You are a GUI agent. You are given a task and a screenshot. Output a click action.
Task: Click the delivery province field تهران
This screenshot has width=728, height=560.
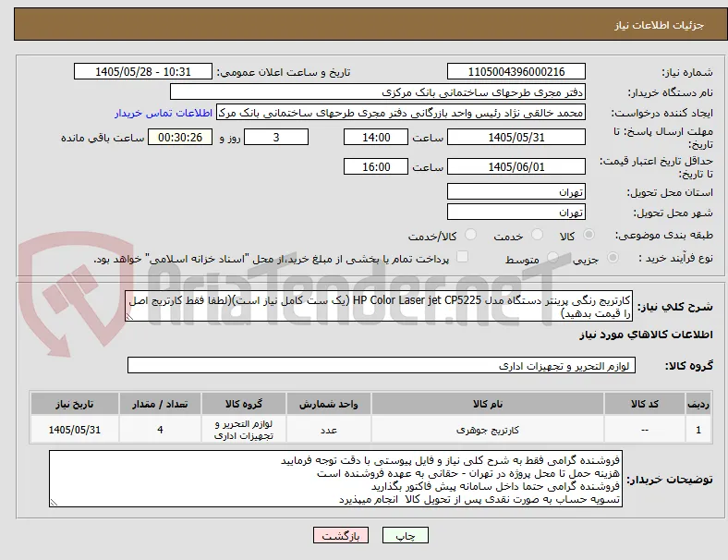(516, 191)
